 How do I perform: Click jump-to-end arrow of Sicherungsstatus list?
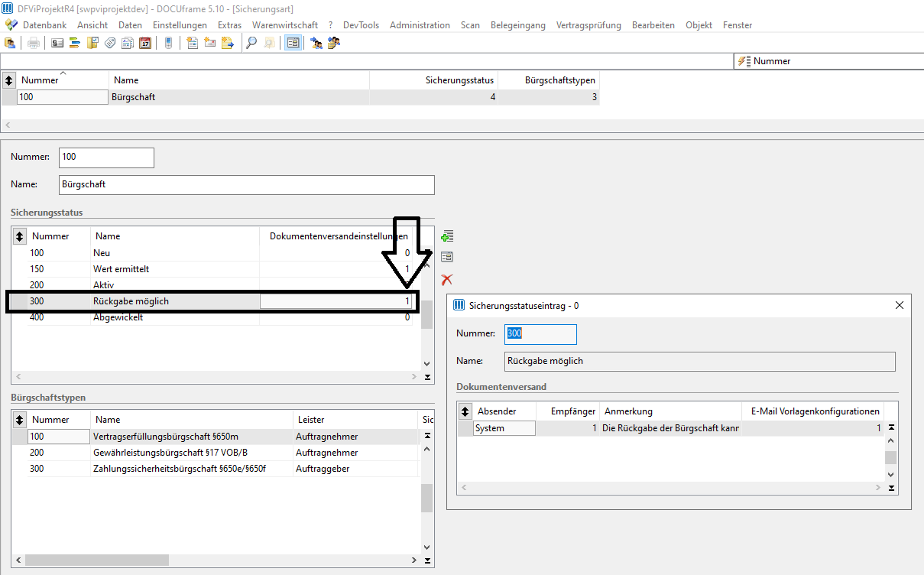click(x=427, y=377)
